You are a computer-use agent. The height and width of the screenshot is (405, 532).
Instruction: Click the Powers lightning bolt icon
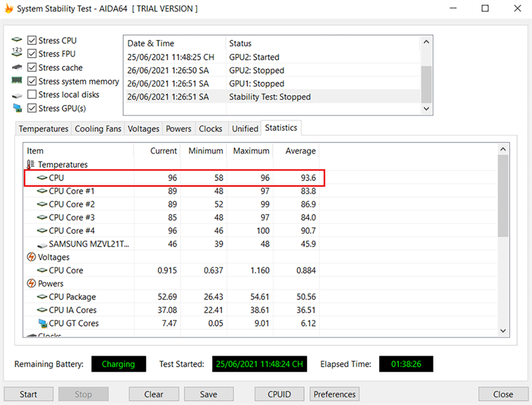tap(31, 283)
